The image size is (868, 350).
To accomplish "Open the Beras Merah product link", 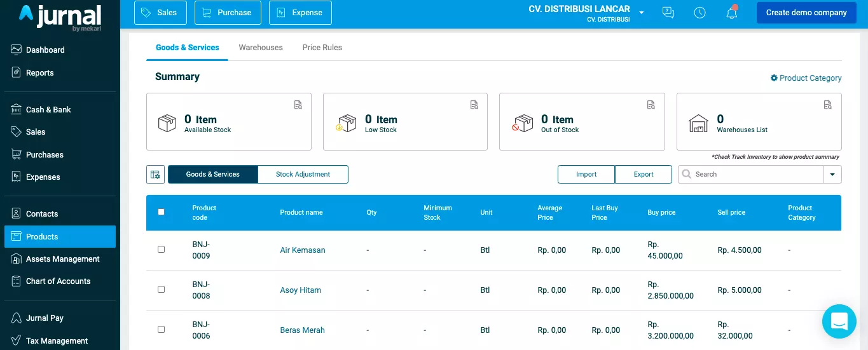I will [x=303, y=330].
